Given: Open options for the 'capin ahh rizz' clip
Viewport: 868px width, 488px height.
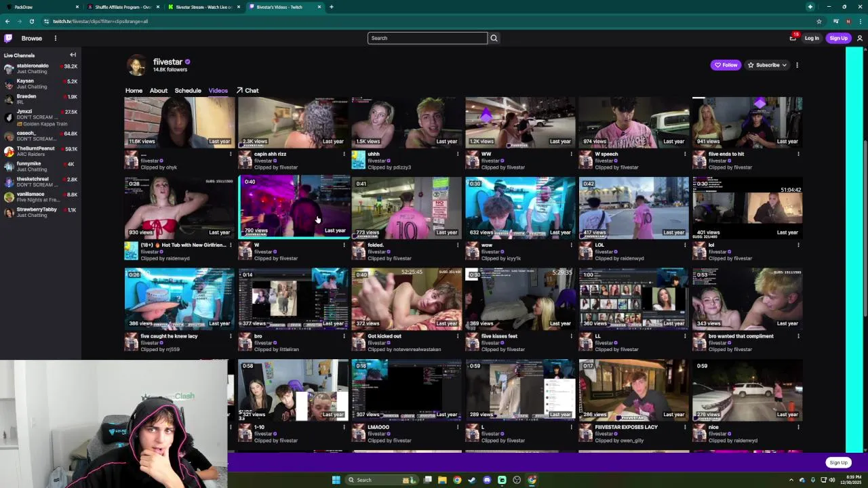Looking at the screenshot, I should (x=344, y=154).
